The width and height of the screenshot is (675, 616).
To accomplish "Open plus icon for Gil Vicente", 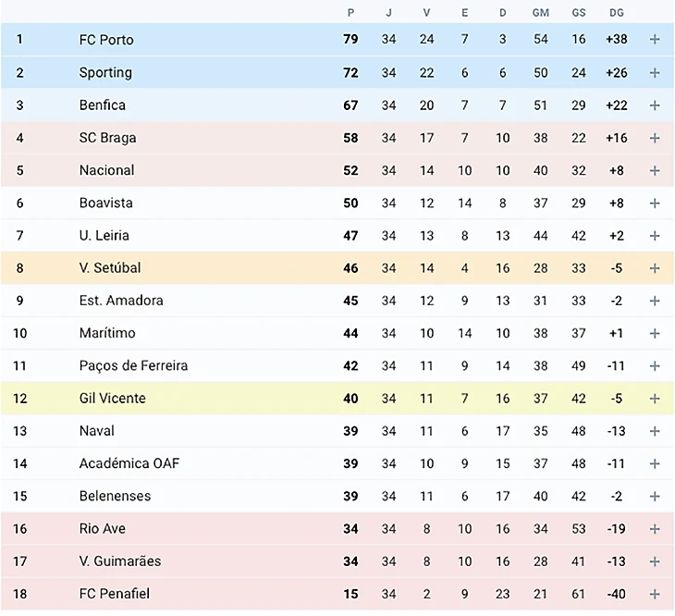I will [655, 399].
